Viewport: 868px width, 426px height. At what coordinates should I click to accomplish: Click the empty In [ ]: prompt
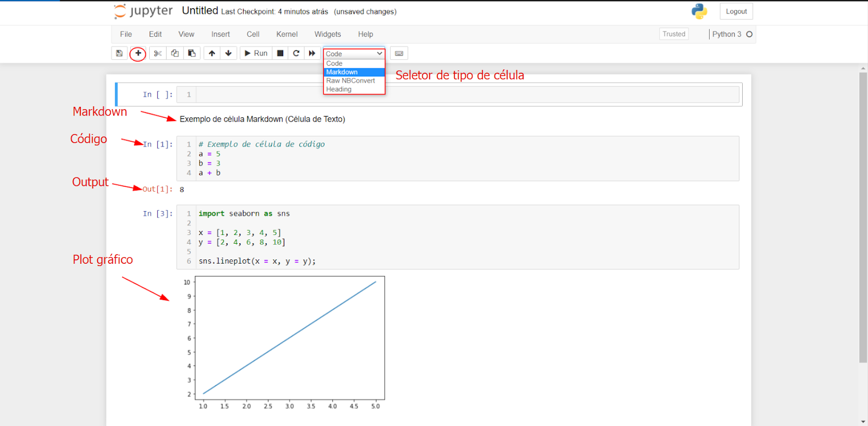pos(158,94)
